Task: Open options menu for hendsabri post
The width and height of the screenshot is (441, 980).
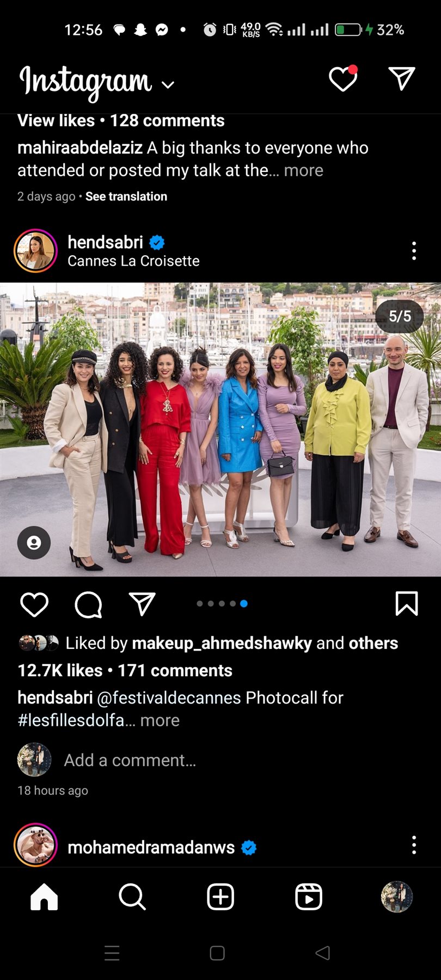Action: click(x=414, y=251)
